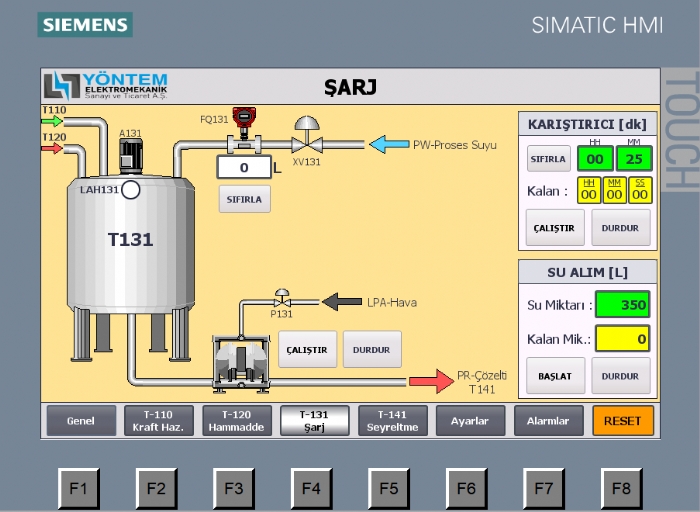Click the ŞARJ screen title

350,87
